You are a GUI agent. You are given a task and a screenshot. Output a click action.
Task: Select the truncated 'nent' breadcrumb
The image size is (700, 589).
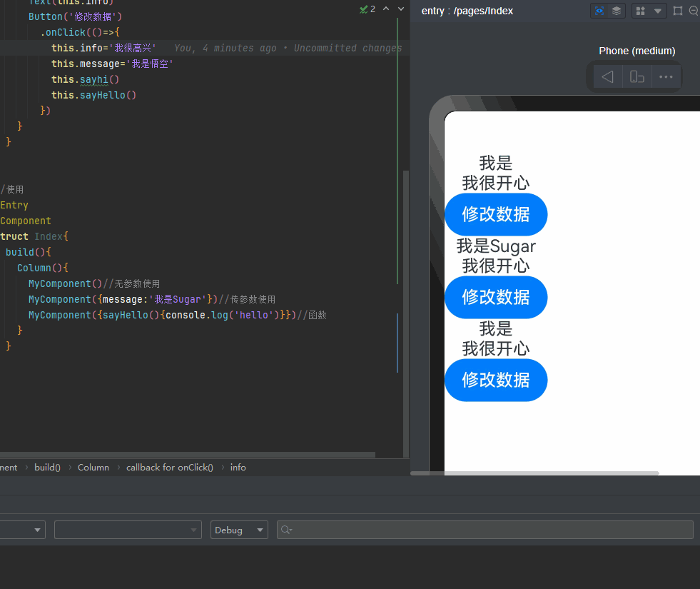pyautogui.click(x=9, y=467)
